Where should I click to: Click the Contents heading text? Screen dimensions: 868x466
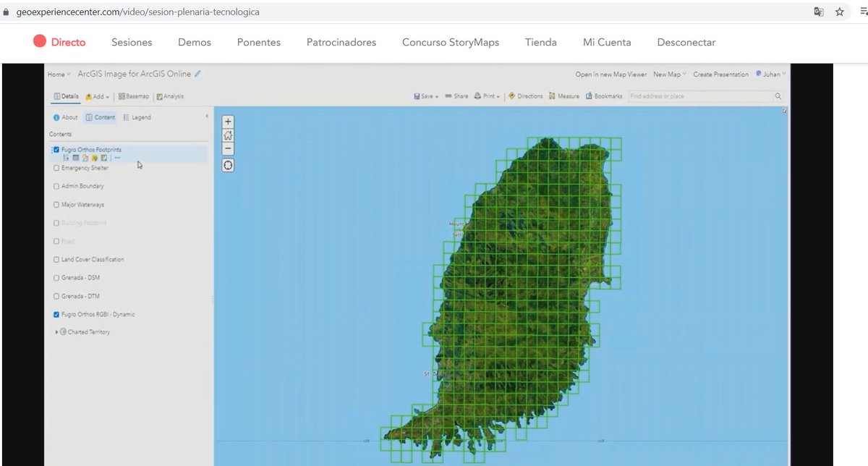pyautogui.click(x=60, y=134)
